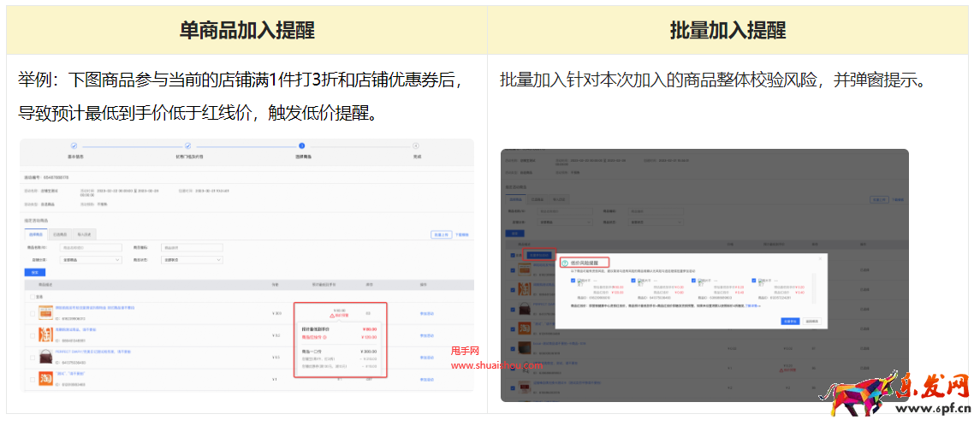Screen dimensions: 980x426
Task: Click 商品名称/ID input in left screenshot
Action: point(91,247)
